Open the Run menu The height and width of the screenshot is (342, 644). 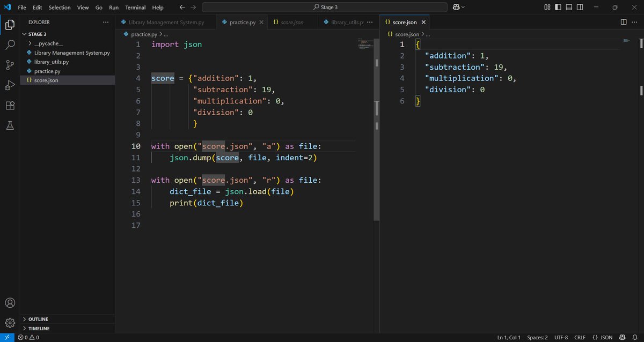(114, 8)
